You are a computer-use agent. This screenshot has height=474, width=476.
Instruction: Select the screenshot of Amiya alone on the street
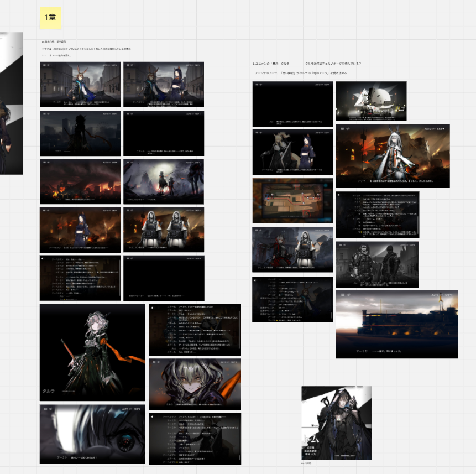point(80,85)
